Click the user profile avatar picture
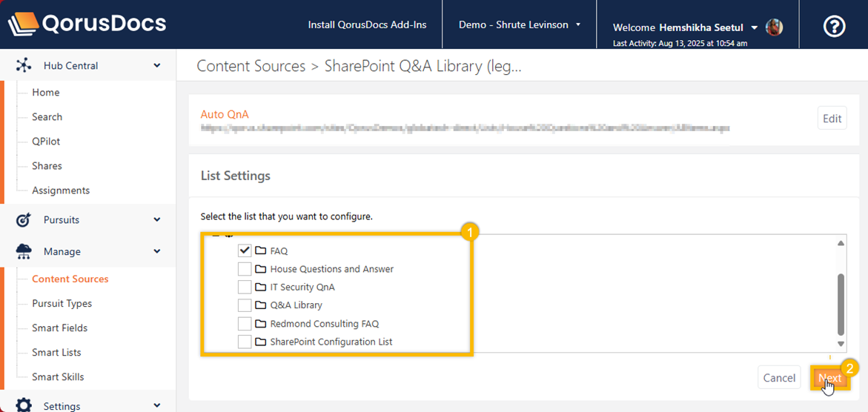The image size is (868, 412). (774, 27)
